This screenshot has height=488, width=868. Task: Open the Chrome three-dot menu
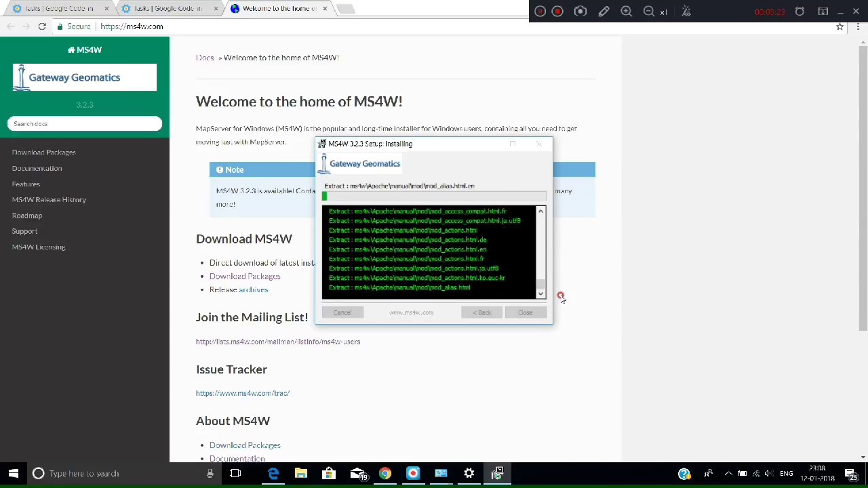(x=858, y=26)
